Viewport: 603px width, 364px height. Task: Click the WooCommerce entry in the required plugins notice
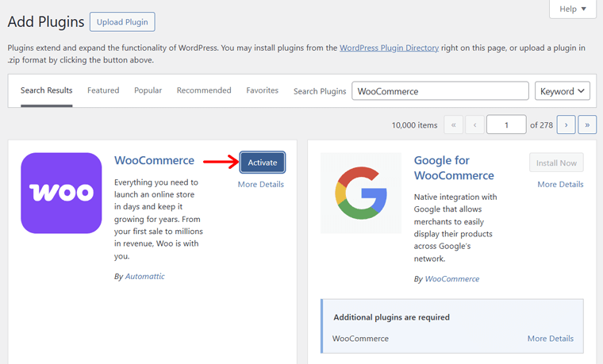pyautogui.click(x=360, y=339)
